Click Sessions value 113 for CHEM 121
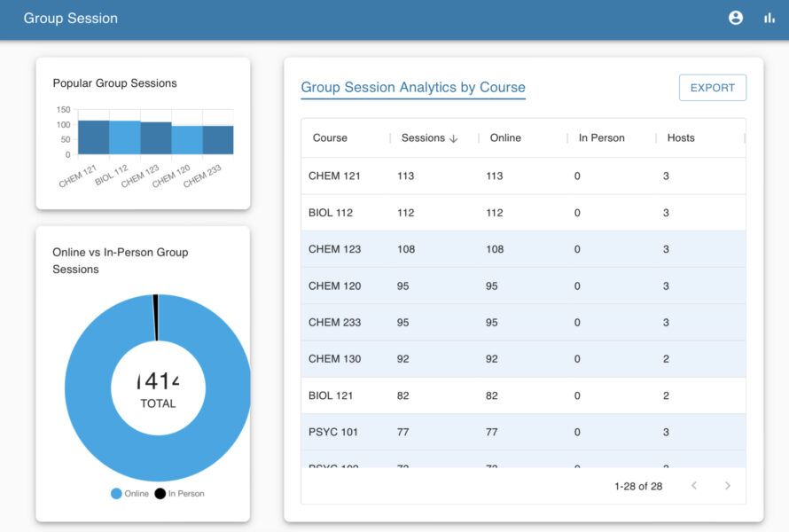789x532 pixels. pos(405,176)
